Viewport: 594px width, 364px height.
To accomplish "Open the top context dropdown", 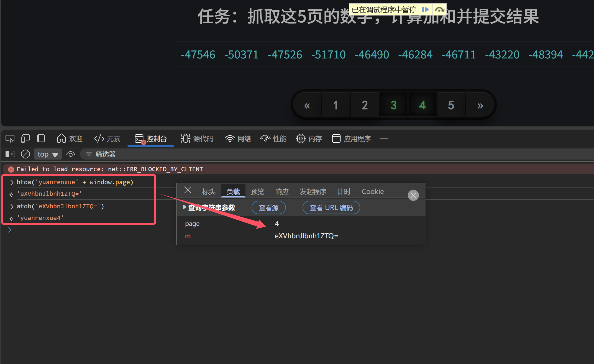I will [48, 154].
